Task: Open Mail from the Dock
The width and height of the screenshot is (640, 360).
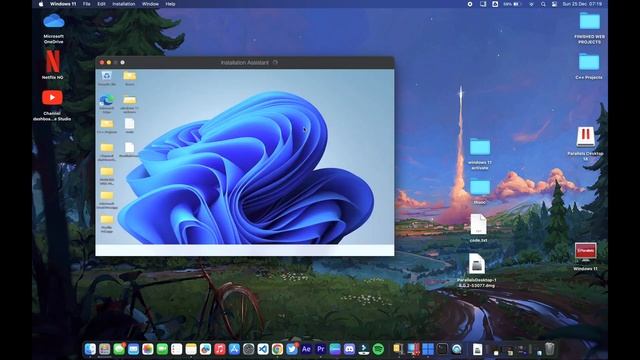Action: (x=133, y=349)
